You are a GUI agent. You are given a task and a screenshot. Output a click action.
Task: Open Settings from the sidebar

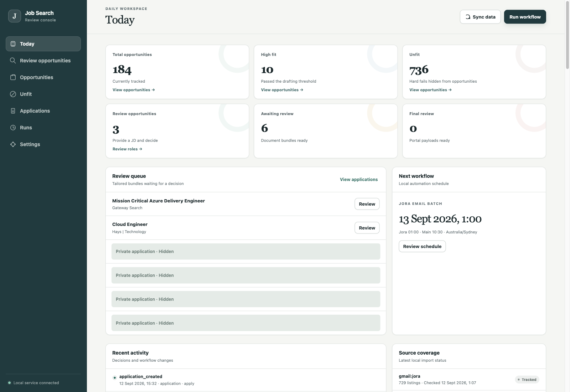[x=43, y=144]
